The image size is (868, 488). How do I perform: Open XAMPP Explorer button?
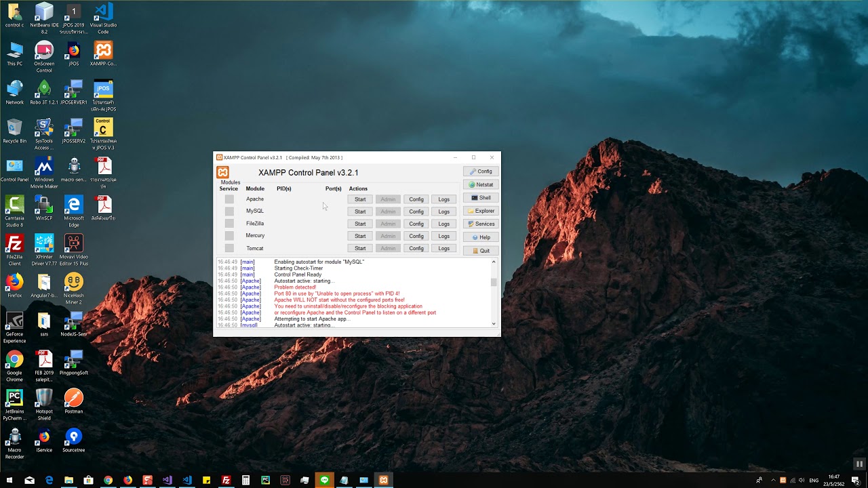click(x=481, y=211)
